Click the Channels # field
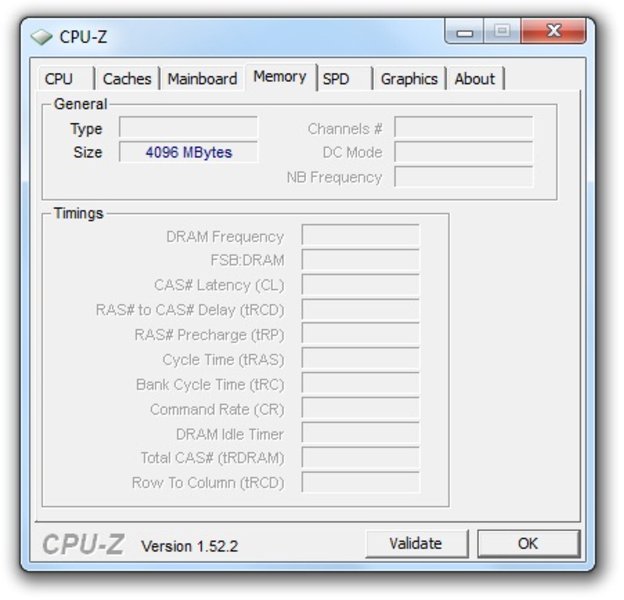The image size is (624, 600). tap(464, 127)
